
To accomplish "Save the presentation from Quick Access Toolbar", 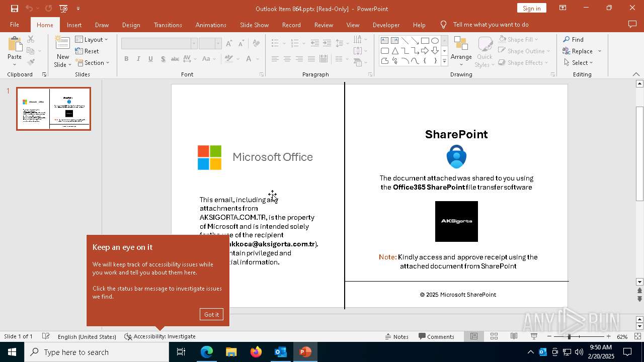I will point(15,9).
